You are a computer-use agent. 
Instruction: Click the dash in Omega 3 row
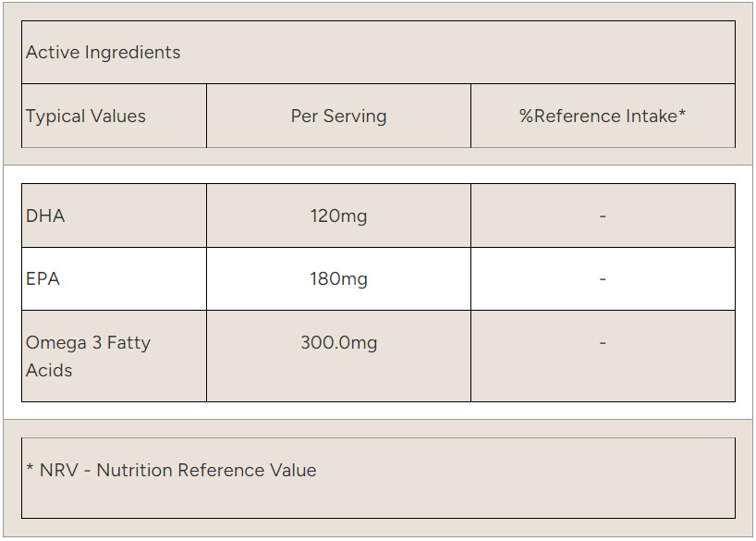603,343
